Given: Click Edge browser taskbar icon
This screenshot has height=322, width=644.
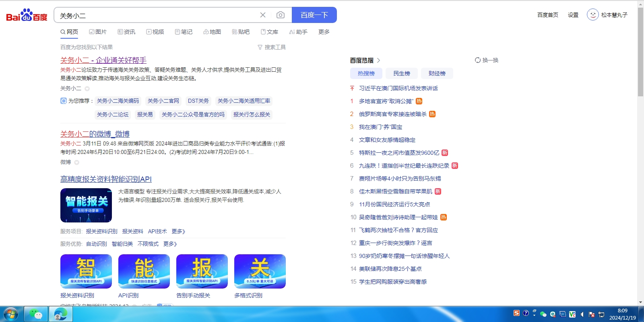Looking at the screenshot, I should click(61, 314).
